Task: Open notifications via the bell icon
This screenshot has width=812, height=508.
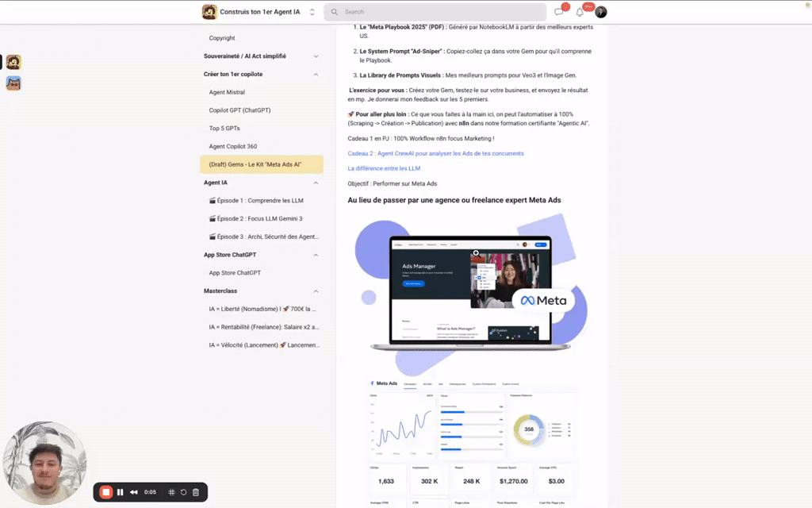Action: point(579,11)
